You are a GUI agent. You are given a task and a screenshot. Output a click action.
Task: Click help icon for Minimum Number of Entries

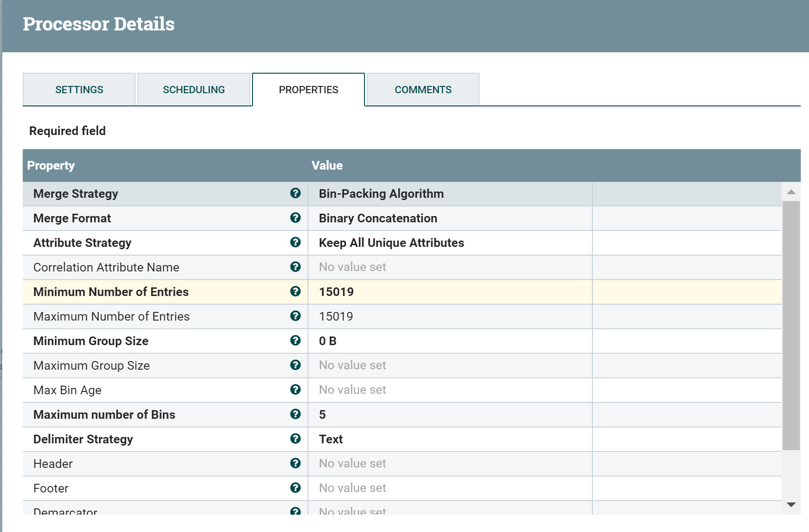click(x=295, y=291)
